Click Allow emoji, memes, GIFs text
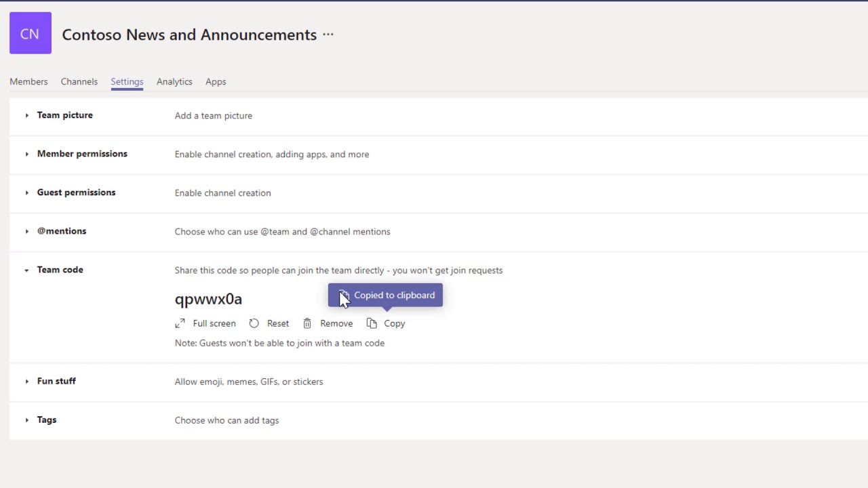The height and width of the screenshot is (488, 868). [x=249, y=382]
